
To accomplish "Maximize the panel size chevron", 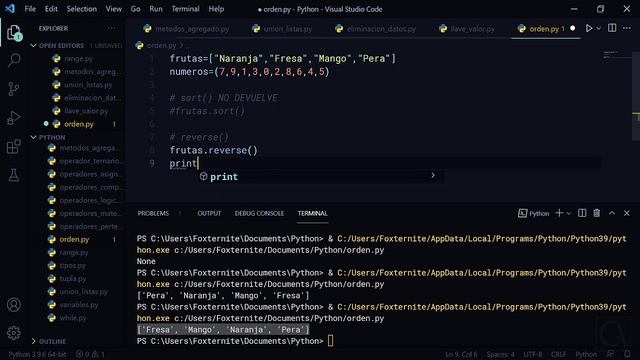I will click(x=612, y=213).
